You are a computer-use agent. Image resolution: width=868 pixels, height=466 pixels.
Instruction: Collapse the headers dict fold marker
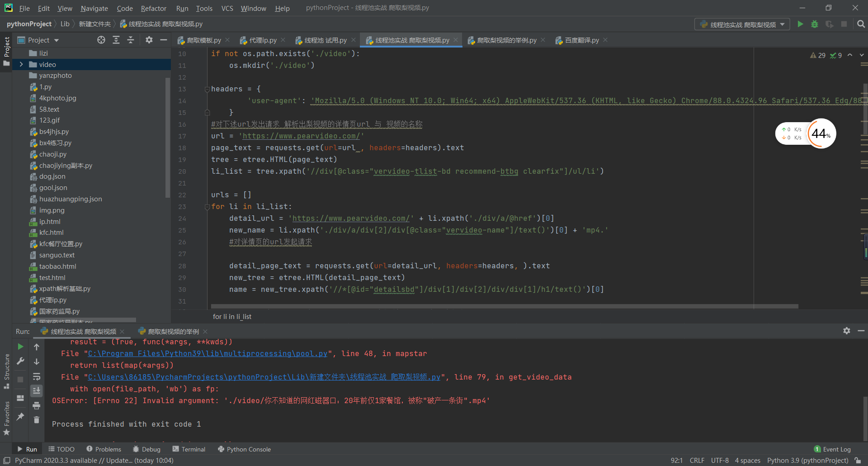click(207, 89)
